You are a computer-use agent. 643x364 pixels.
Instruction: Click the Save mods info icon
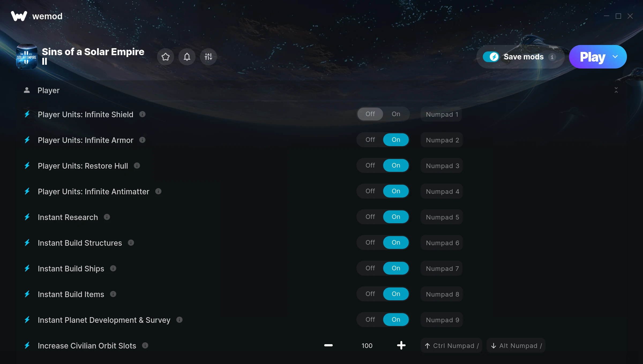click(x=552, y=56)
